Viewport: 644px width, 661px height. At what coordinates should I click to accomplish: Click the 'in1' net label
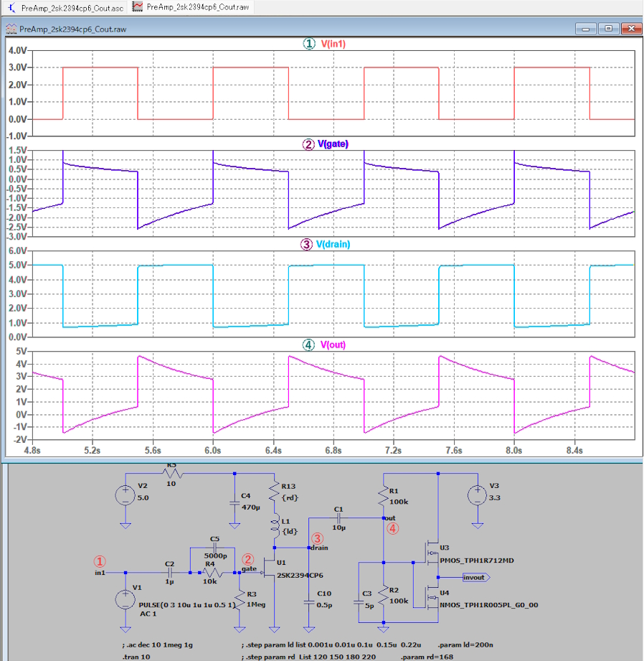[100, 573]
